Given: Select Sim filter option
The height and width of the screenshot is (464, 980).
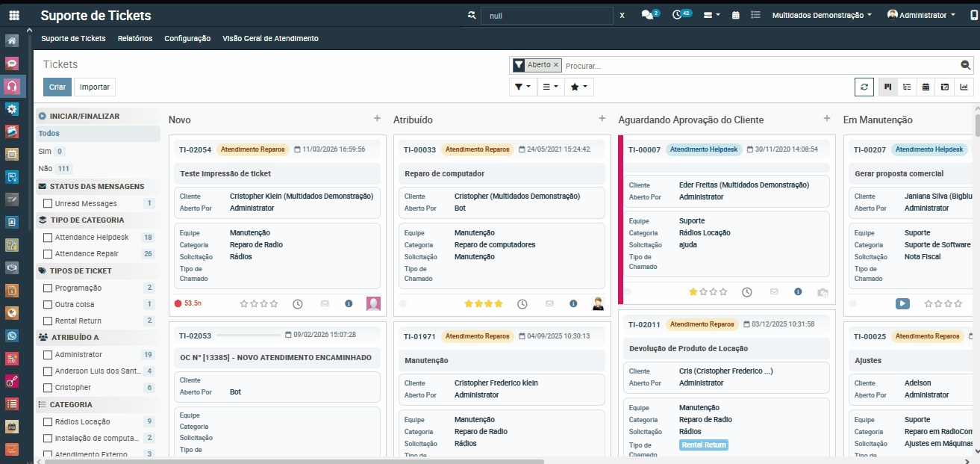Looking at the screenshot, I should click(x=45, y=151).
